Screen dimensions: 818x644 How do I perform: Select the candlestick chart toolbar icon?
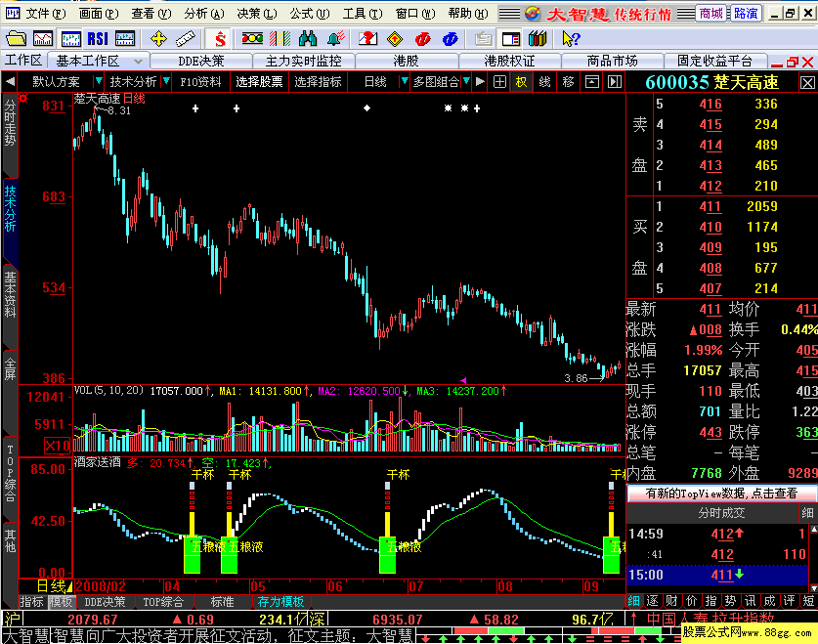(70, 38)
